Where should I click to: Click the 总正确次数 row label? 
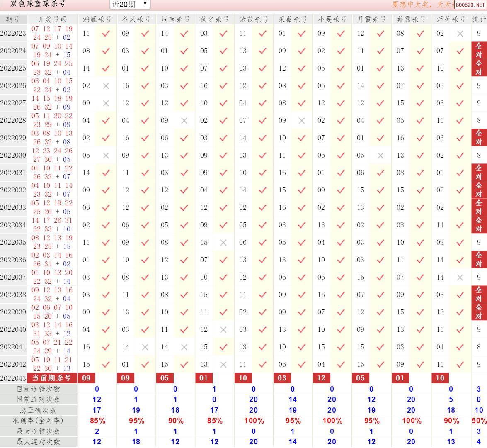[38, 410]
